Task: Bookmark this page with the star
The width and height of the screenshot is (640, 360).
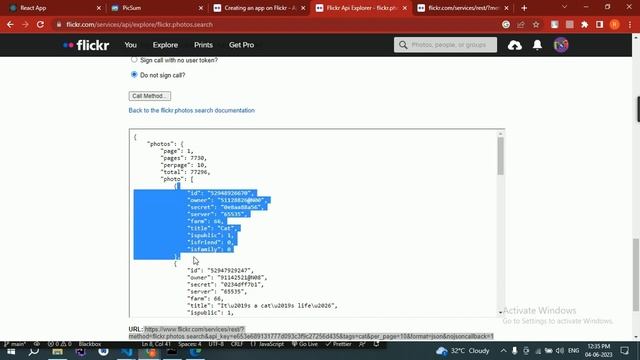Action: pos(536,24)
